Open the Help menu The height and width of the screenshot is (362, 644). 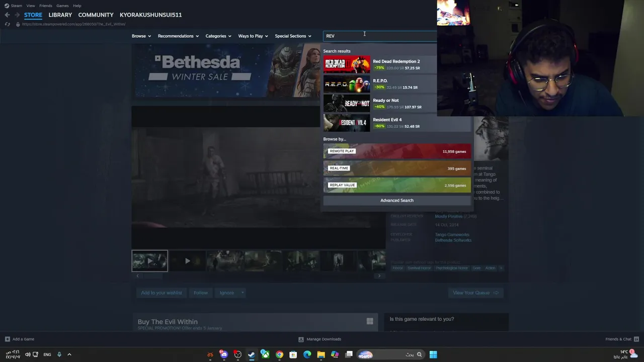77,6
